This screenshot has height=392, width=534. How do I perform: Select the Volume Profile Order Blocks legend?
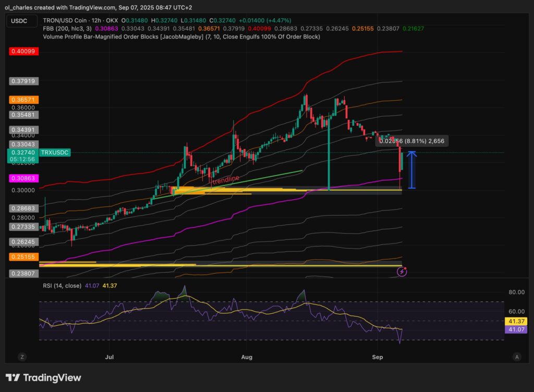click(181, 36)
